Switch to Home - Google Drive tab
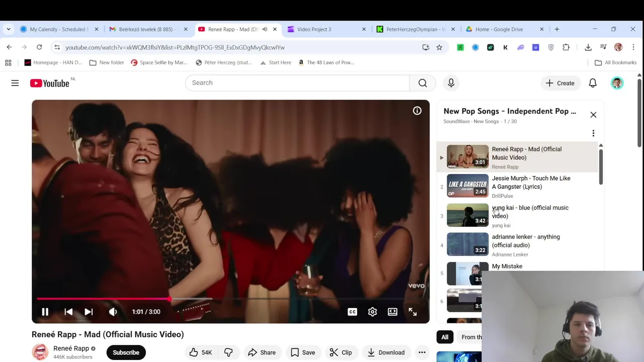644x362 pixels. coord(505,29)
